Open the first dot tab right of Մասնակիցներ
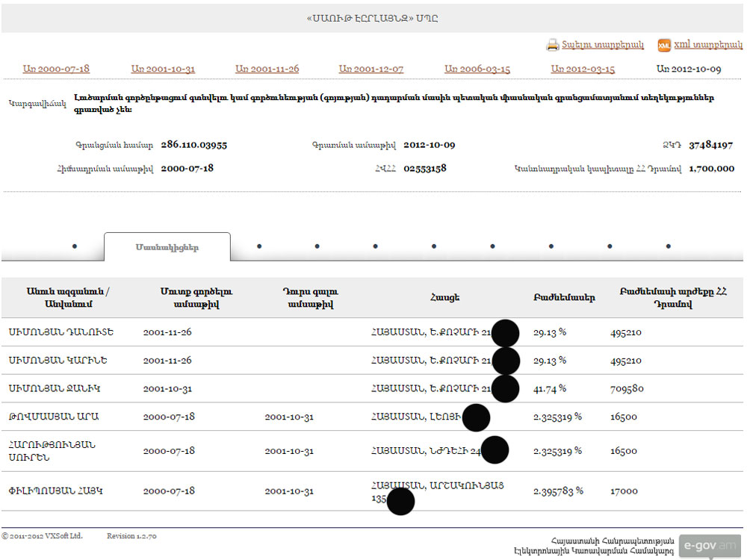Screen dimensions: 747x560 (259, 246)
